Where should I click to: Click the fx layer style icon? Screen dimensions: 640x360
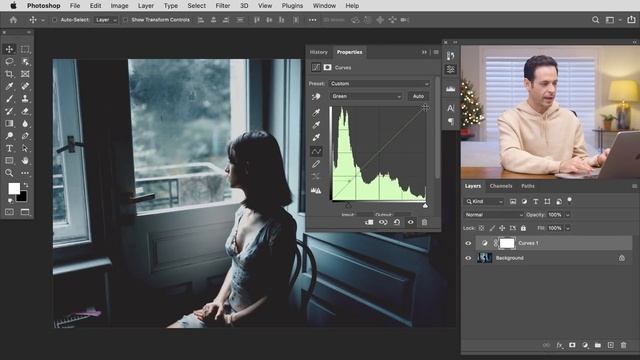tap(559, 345)
